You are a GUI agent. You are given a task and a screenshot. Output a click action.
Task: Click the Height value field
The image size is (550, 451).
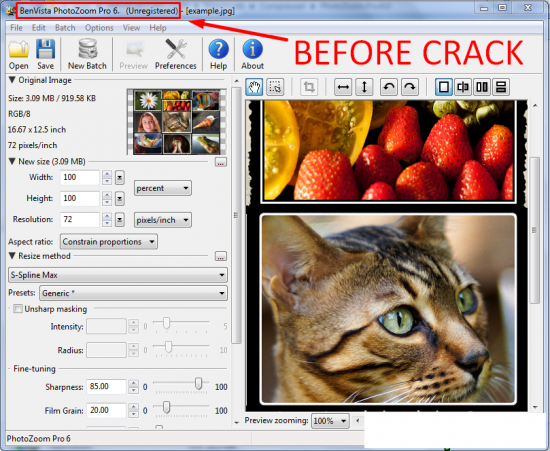tap(80, 198)
